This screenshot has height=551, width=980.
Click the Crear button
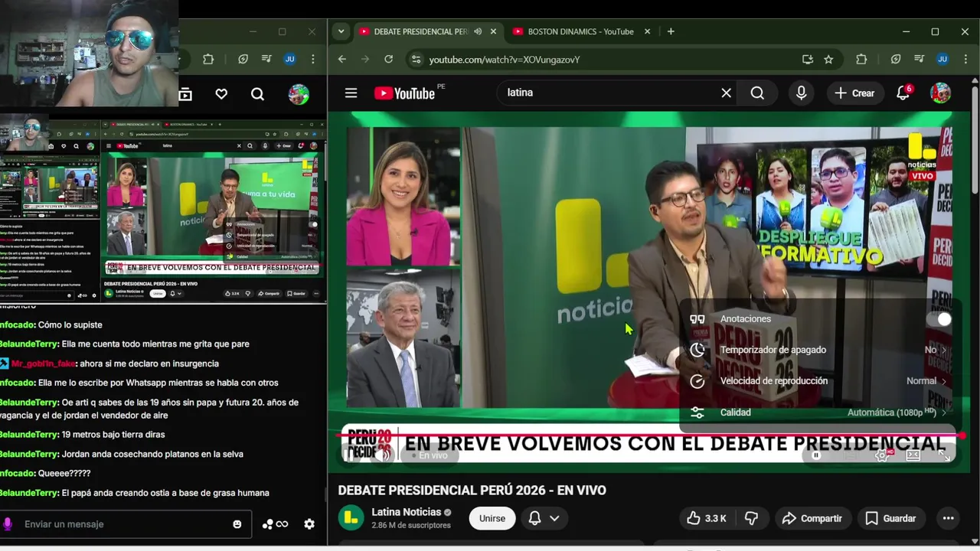(854, 93)
